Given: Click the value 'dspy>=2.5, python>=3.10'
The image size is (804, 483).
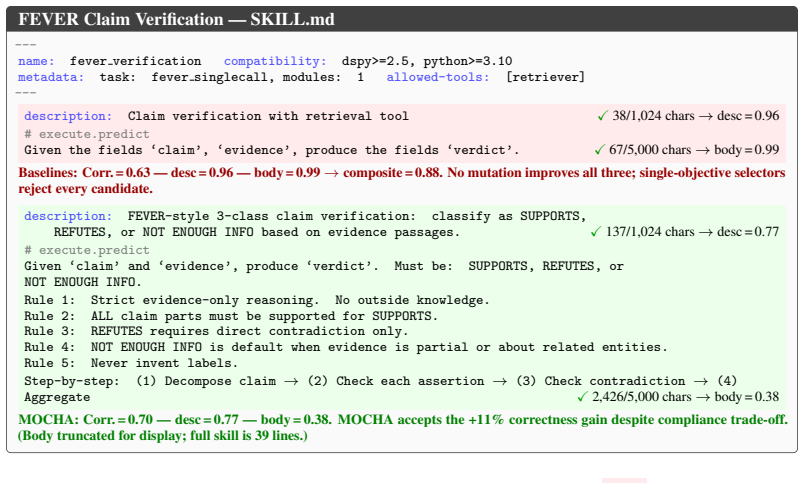Looking at the screenshot, I should click(x=427, y=61).
